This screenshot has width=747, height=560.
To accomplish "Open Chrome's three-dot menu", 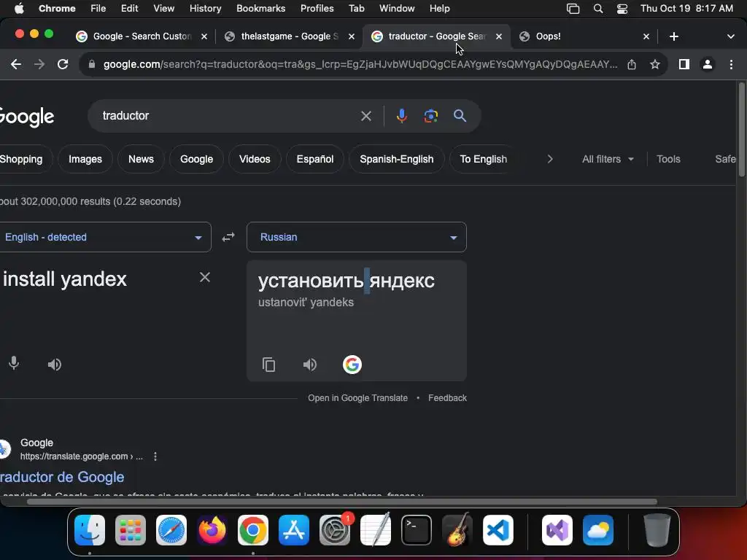I will [731, 64].
